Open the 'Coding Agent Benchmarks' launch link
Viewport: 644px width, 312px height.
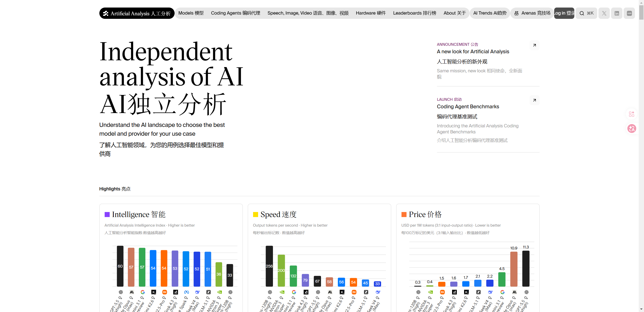pos(468,107)
